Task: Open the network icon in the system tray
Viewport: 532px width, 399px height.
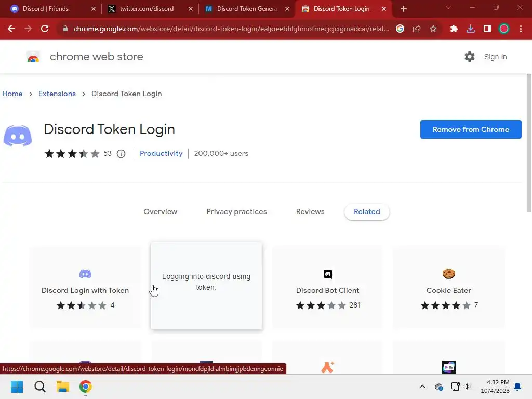Action: click(455, 387)
